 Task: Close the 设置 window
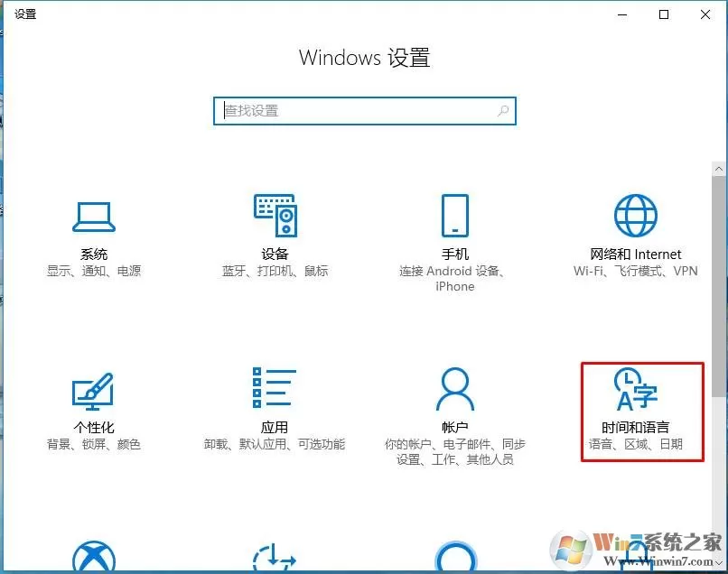705,14
